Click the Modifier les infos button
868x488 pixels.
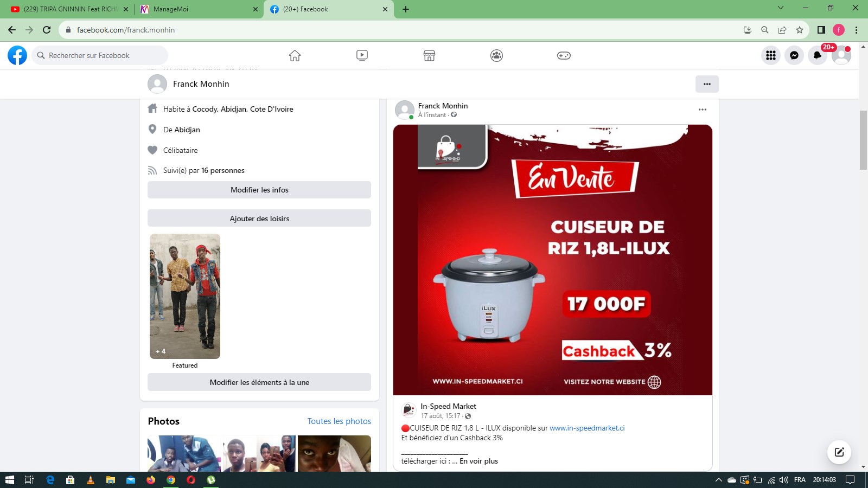click(x=259, y=190)
